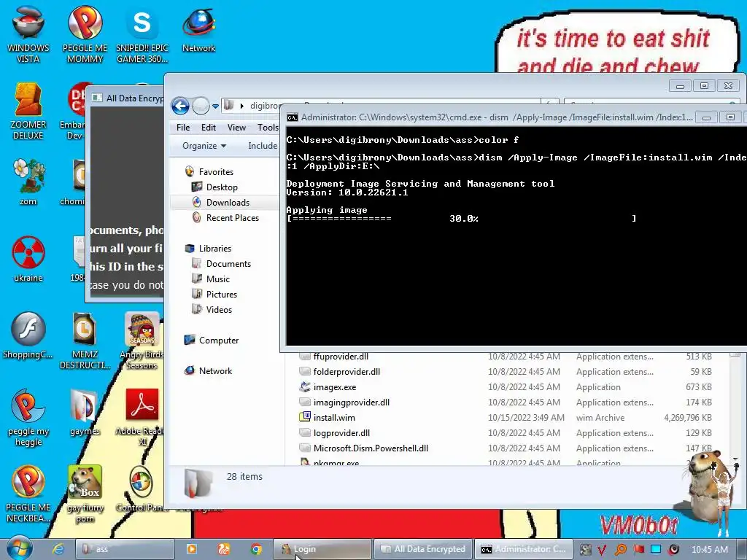
Task: Switch to the Login taskbar button
Action: [322, 549]
